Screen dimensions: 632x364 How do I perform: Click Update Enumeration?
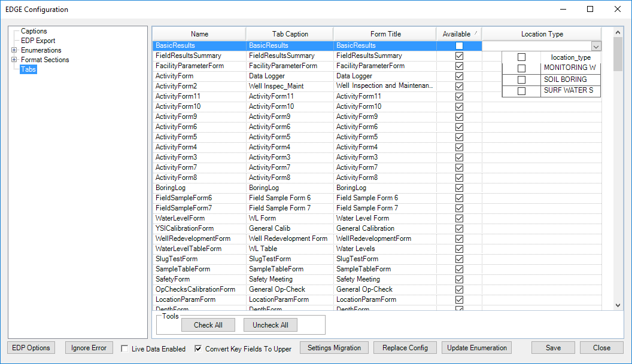(x=476, y=347)
